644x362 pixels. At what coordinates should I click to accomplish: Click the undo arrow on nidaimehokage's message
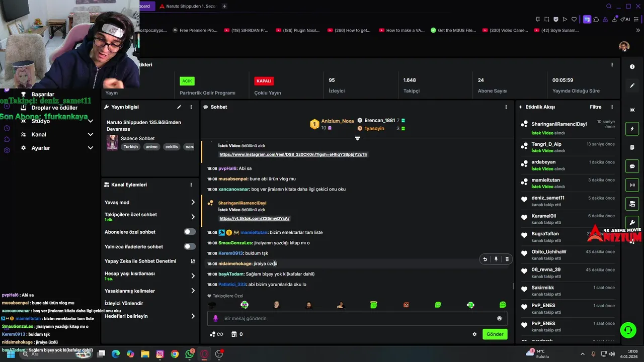point(485,259)
